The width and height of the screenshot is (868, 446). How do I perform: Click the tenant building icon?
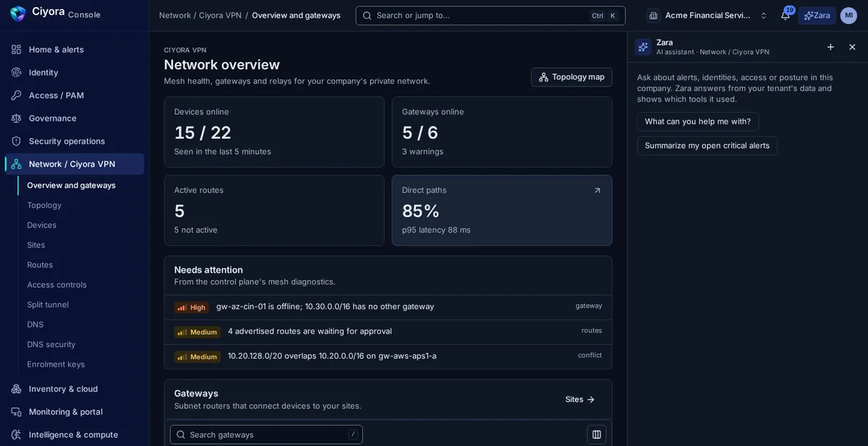coord(654,15)
